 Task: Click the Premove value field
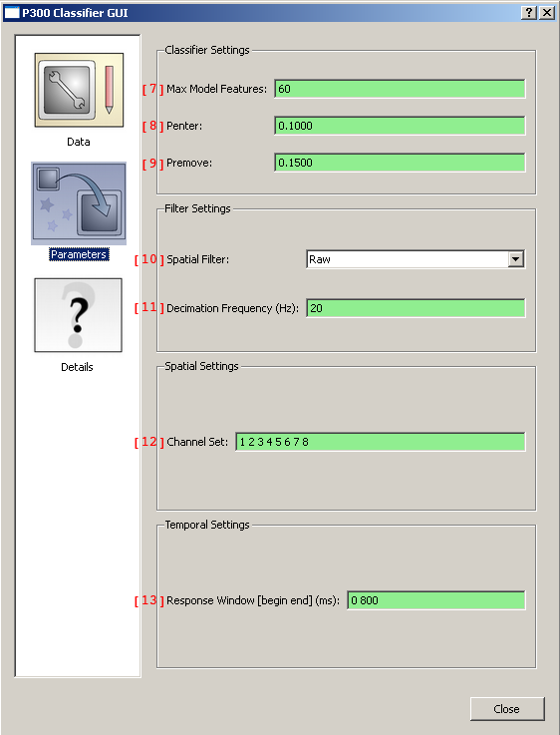coord(400,163)
